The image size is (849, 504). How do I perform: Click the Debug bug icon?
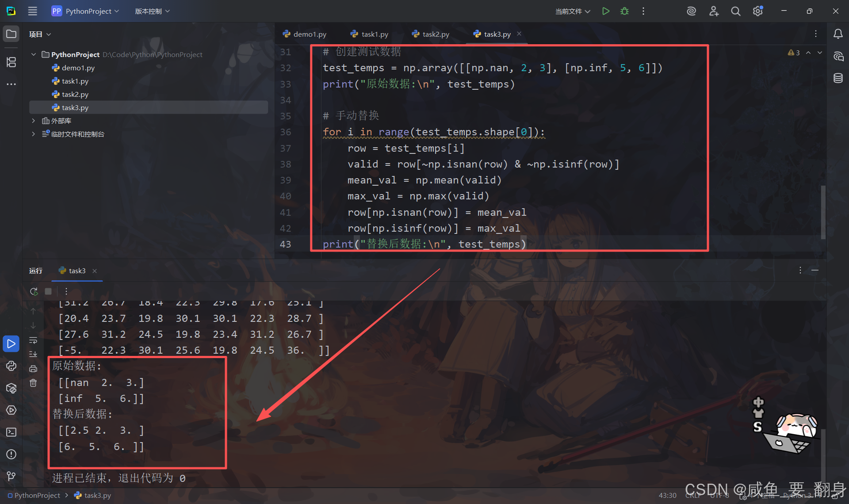point(624,11)
